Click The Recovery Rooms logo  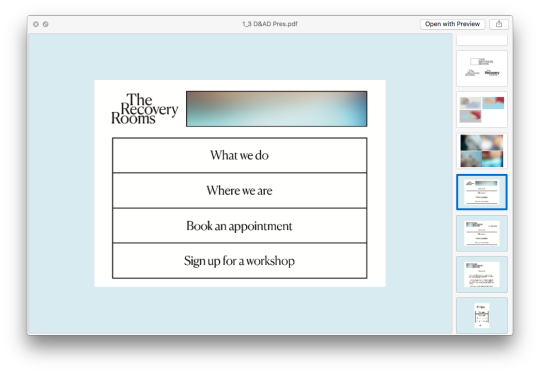tap(145, 108)
